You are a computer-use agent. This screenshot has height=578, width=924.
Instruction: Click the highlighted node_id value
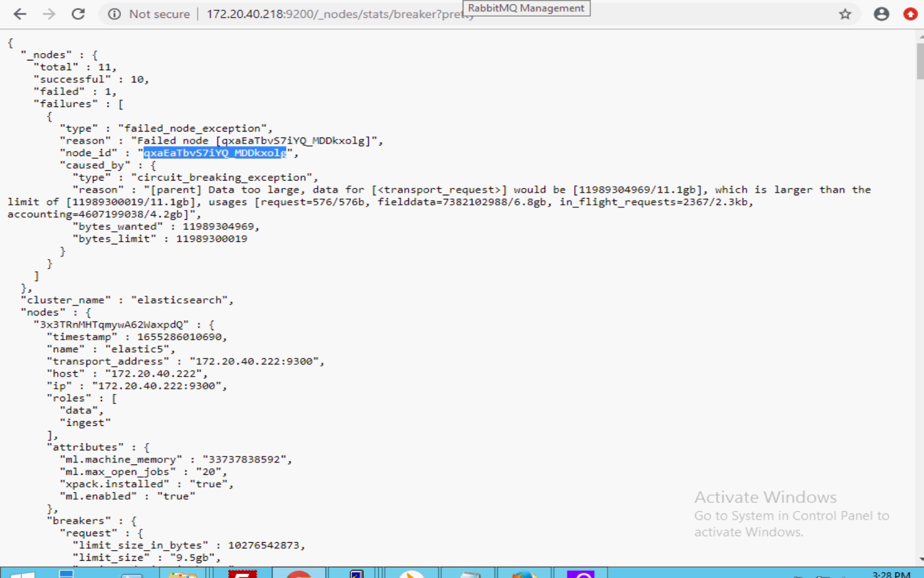tap(215, 153)
